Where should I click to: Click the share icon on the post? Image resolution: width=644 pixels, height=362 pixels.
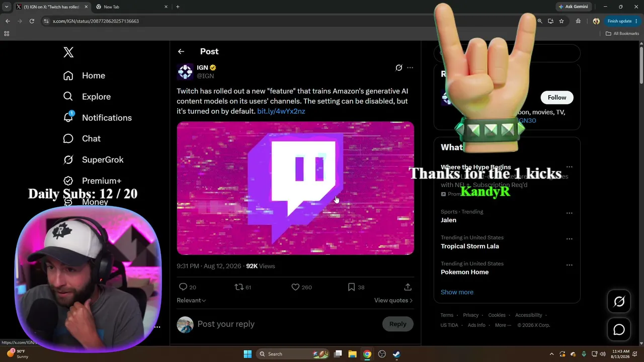point(408,287)
